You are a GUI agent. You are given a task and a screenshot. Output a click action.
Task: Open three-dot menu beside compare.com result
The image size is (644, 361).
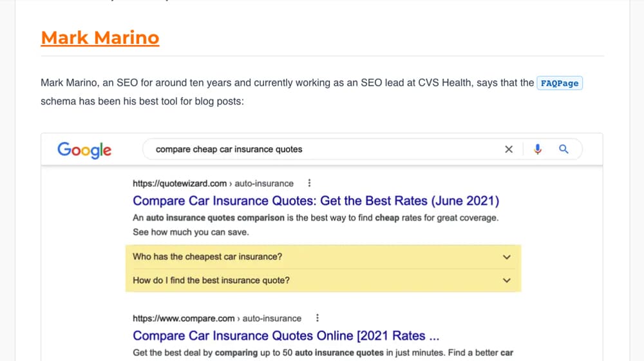(317, 318)
